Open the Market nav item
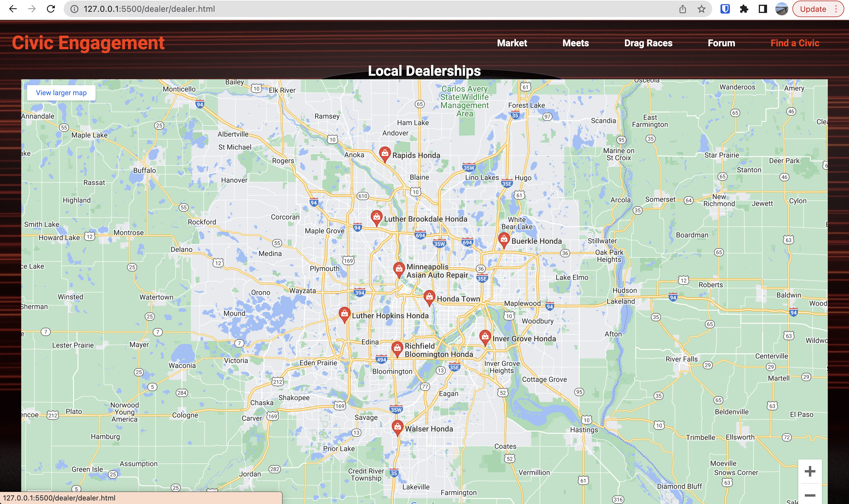Image resolution: width=849 pixels, height=504 pixels. [x=512, y=43]
